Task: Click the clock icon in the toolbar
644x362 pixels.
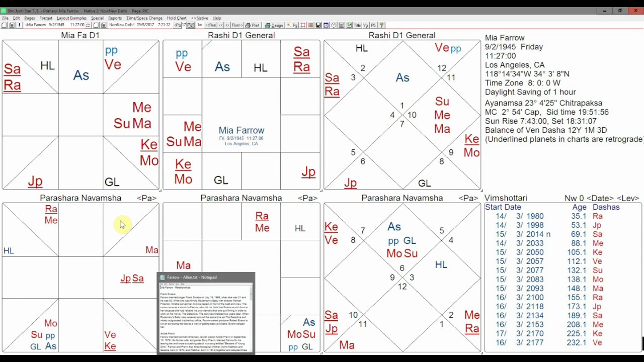Action: (x=334, y=25)
